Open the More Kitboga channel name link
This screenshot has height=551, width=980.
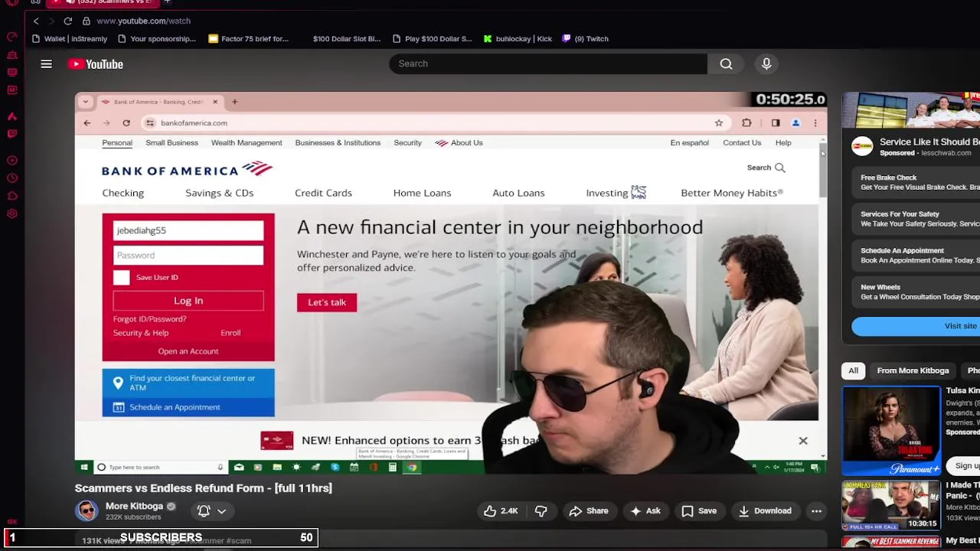tap(134, 506)
